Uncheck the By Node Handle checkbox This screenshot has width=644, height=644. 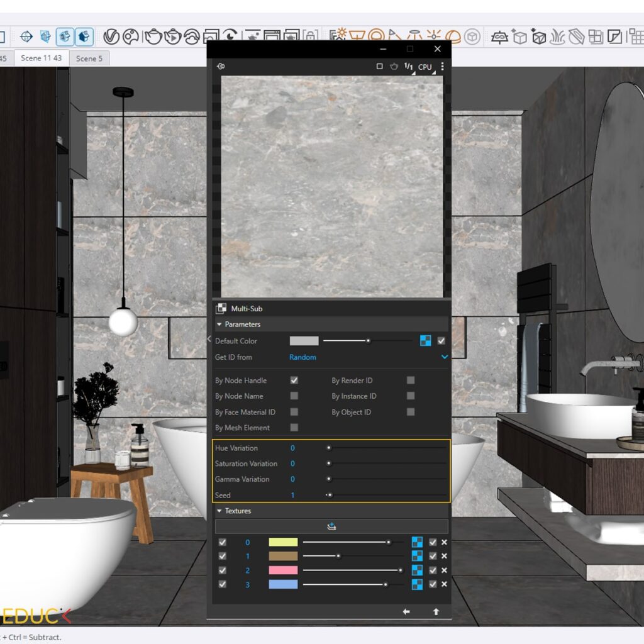tap(294, 380)
